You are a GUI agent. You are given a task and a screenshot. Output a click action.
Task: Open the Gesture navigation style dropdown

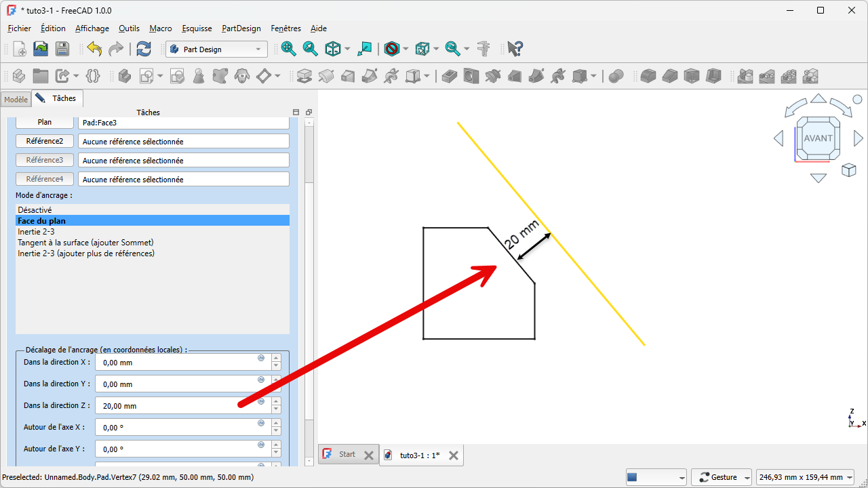(721, 477)
